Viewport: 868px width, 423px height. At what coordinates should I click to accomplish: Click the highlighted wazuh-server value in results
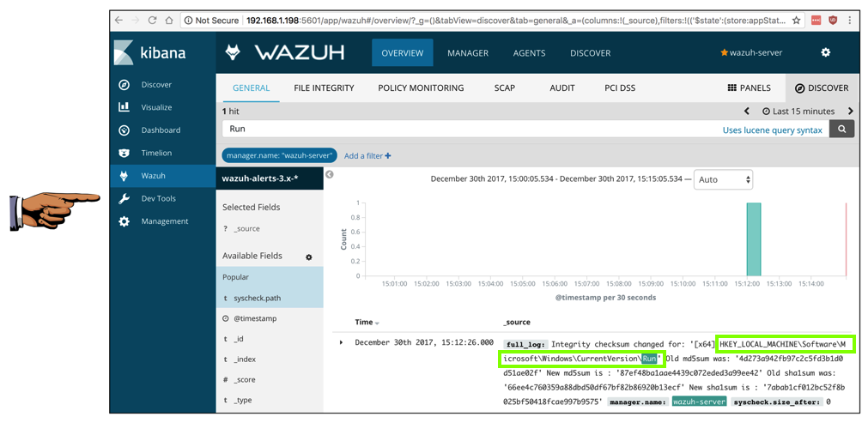click(x=699, y=402)
